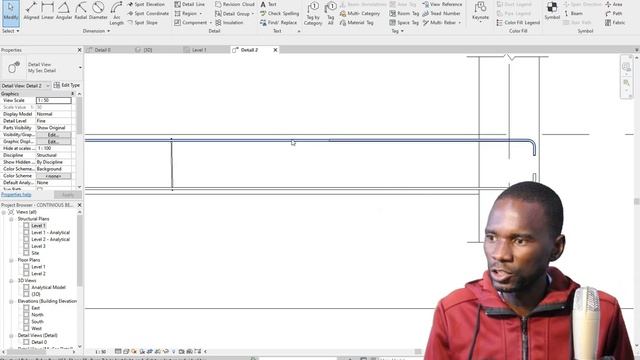Image resolution: width=640 pixels, height=360 pixels.
Task: Collapse the 3D Views node
Action: [x=11, y=281]
